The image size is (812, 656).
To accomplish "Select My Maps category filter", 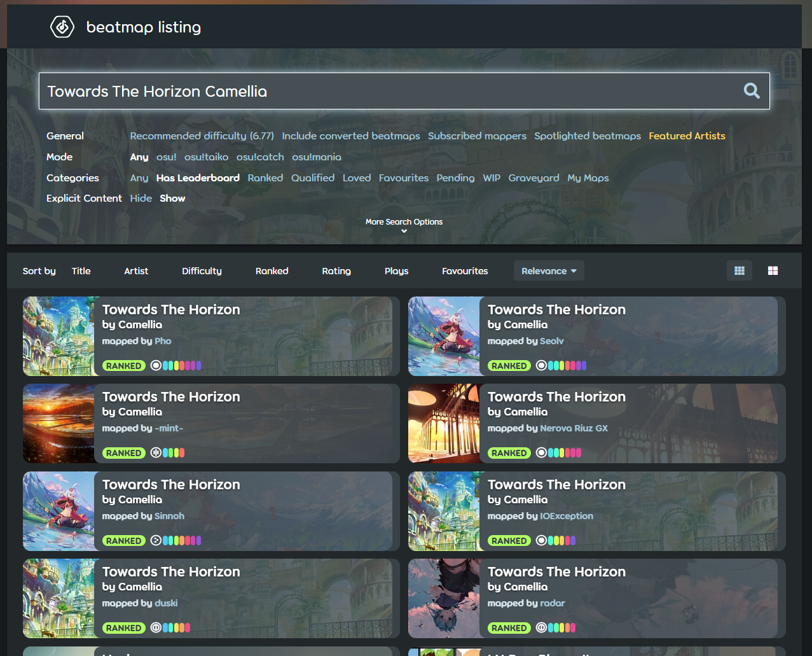I will pos(588,178).
